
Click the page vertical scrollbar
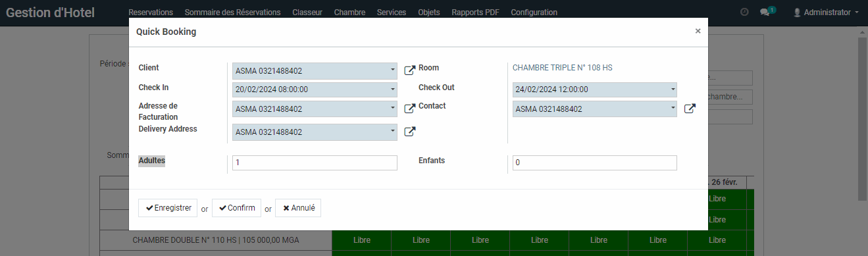(862, 118)
